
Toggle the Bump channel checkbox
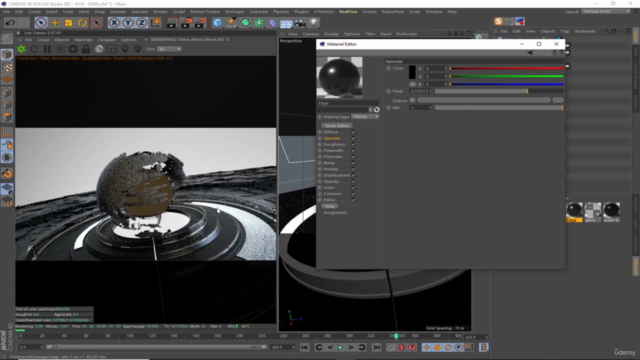point(354,163)
